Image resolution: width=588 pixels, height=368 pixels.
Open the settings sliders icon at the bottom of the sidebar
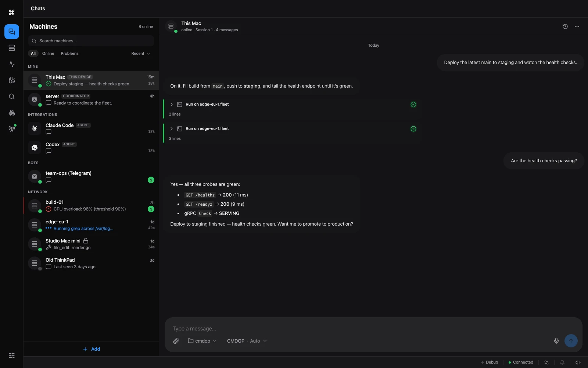click(x=12, y=355)
